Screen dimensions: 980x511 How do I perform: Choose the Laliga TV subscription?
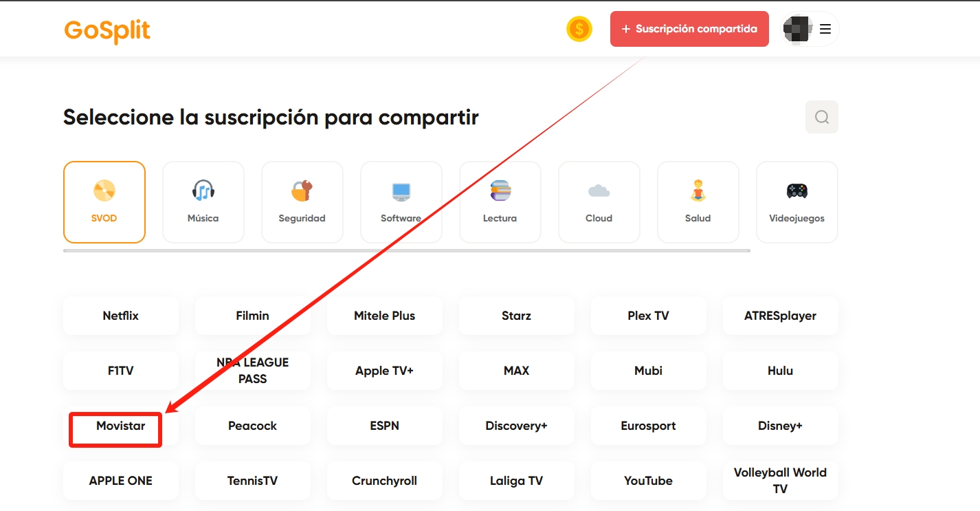click(x=517, y=481)
